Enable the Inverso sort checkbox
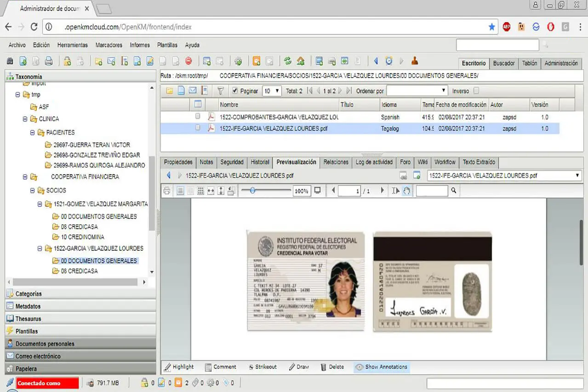This screenshot has width=588, height=392. pos(477,91)
